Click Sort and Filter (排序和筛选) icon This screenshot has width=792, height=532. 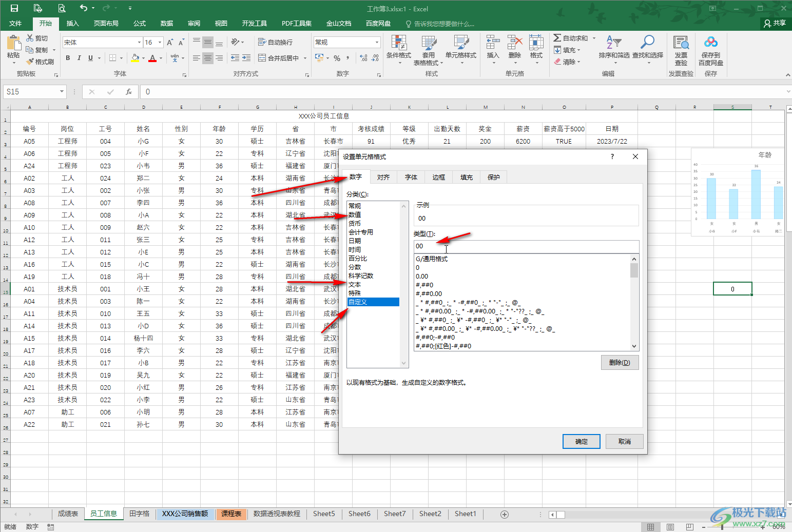tap(614, 43)
